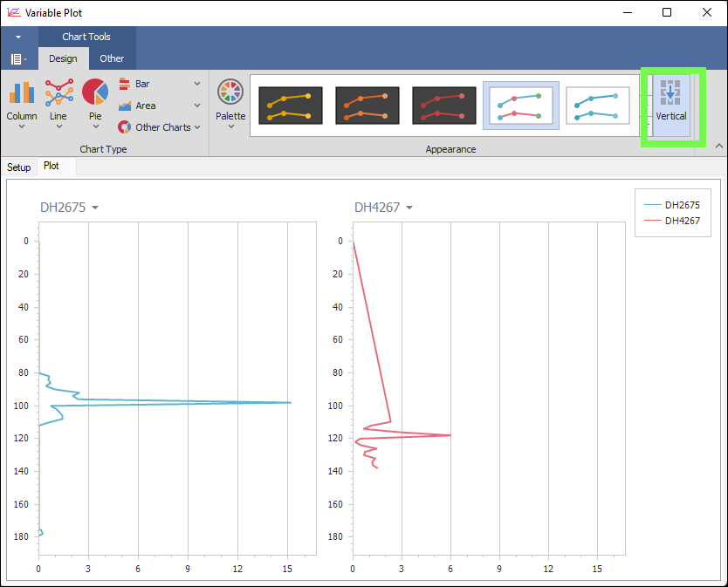Collapse the ribbon with the chevron
The height and width of the screenshot is (587, 728).
719,146
